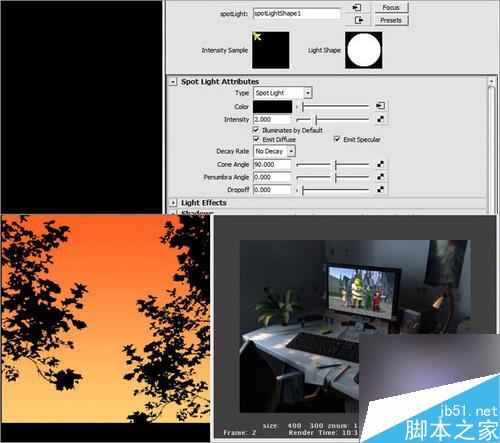Click the Penumbra Angle slider
Viewport: 500px width, 443px height.
pos(333,177)
